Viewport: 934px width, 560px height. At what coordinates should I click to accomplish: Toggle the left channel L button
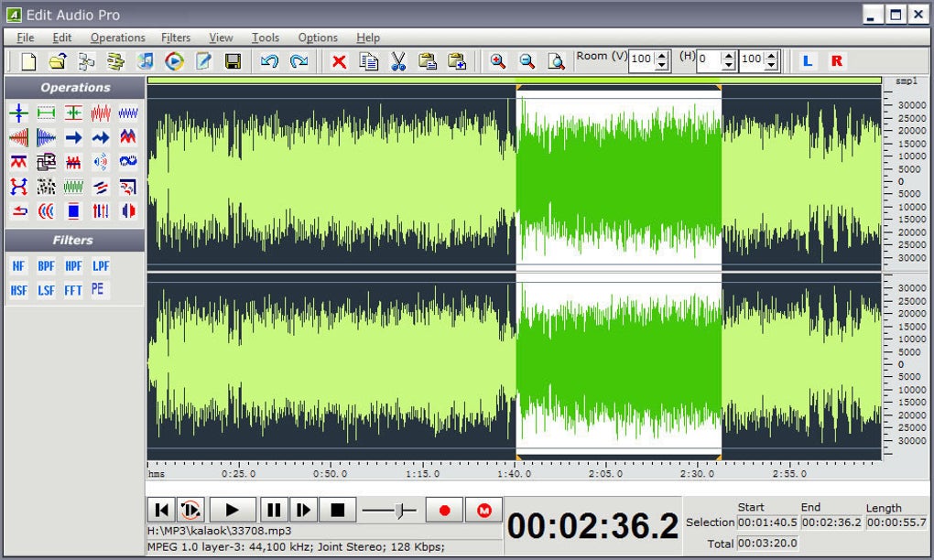(x=807, y=60)
